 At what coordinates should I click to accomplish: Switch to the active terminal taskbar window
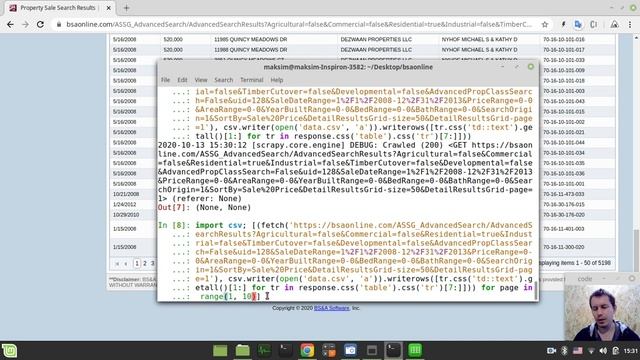[x=393, y=350]
